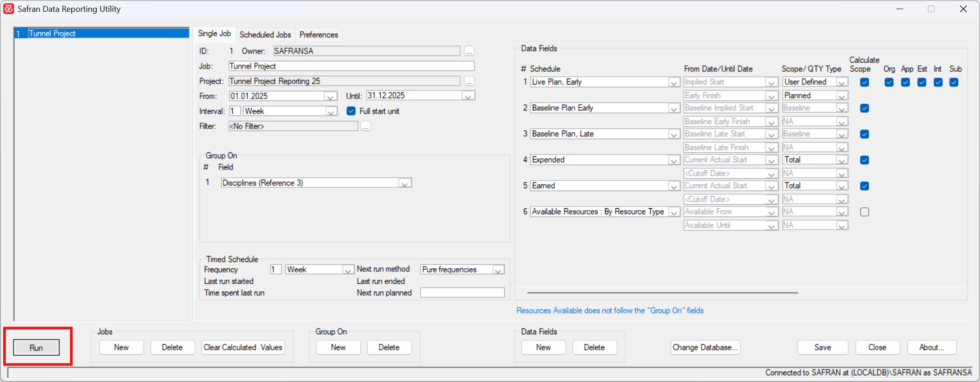The width and height of the screenshot is (980, 382).
Task: Open the Disciplines (Reference 3) group field dropdown
Action: pyautogui.click(x=405, y=183)
